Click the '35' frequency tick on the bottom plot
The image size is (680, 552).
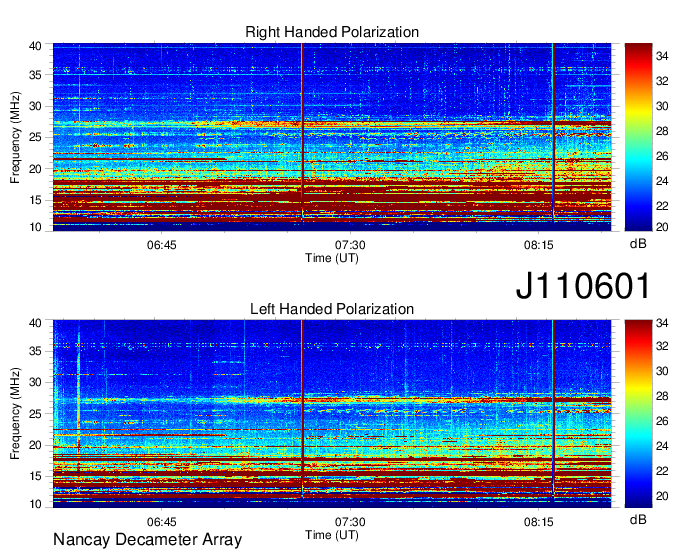click(35, 351)
